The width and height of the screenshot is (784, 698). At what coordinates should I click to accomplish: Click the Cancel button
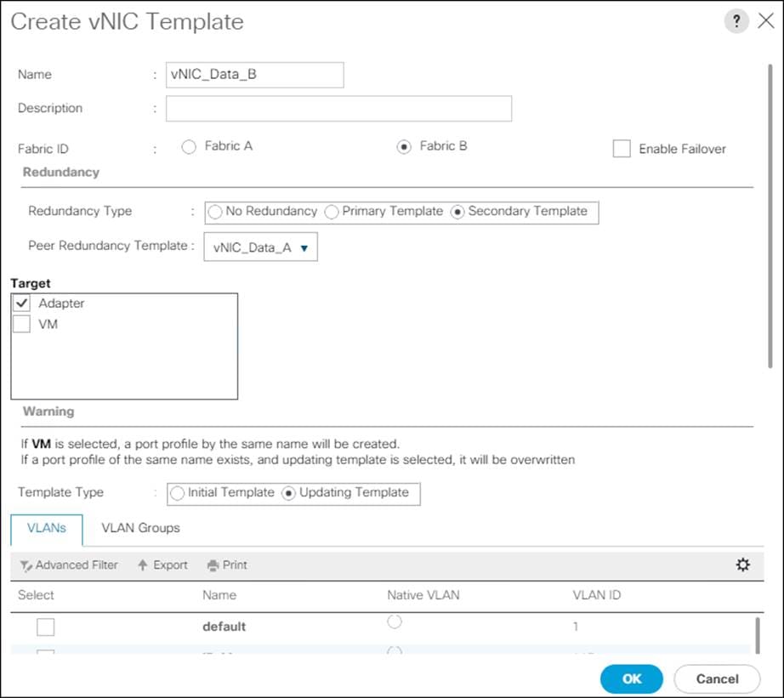(717, 679)
